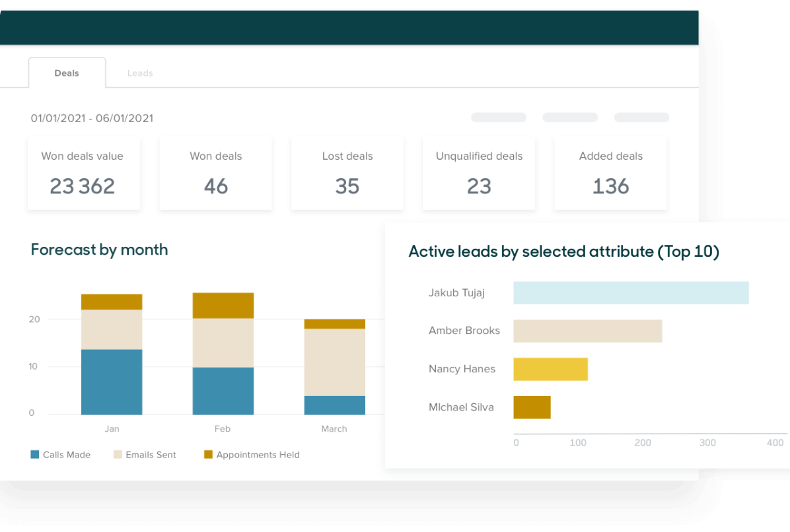
Task: Click the March axis label
Action: pos(334,429)
